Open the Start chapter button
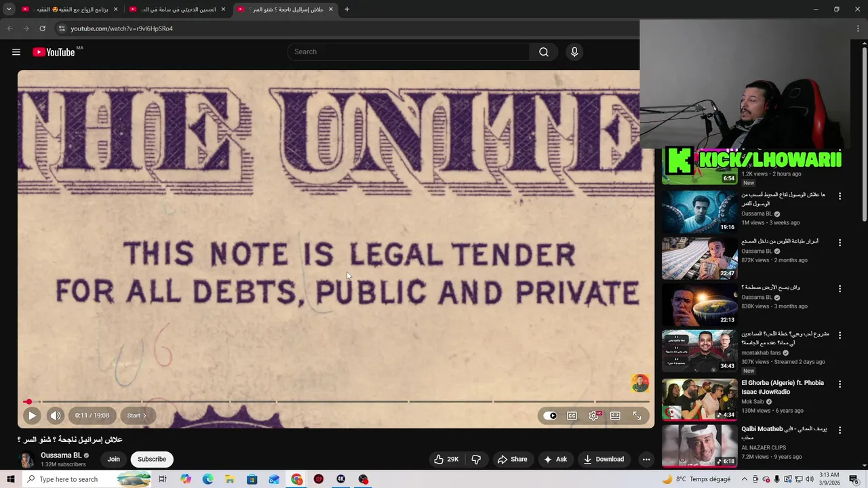Screen dimensions: 868x488 click(136, 415)
